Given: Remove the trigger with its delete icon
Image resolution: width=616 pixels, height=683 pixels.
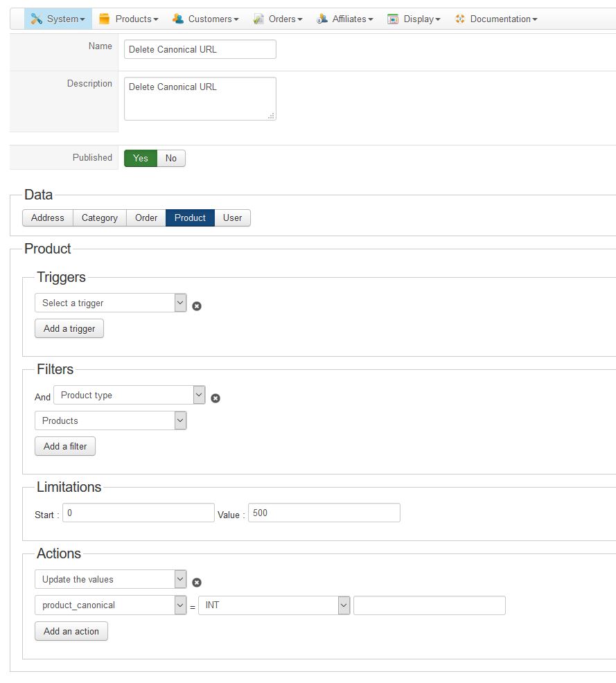Looking at the screenshot, I should [x=197, y=305].
